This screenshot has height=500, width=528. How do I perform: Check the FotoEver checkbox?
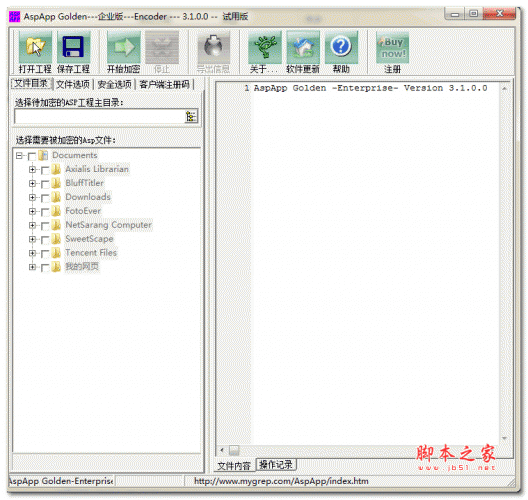pyautogui.click(x=45, y=212)
